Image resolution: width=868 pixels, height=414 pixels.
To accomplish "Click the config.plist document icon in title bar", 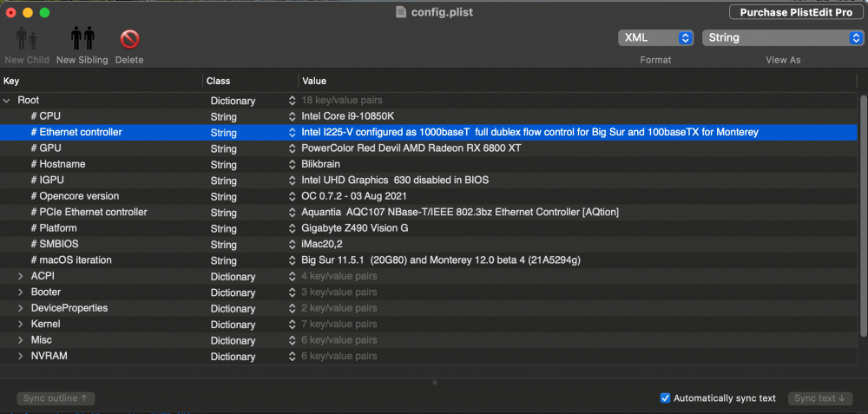I will coord(401,12).
